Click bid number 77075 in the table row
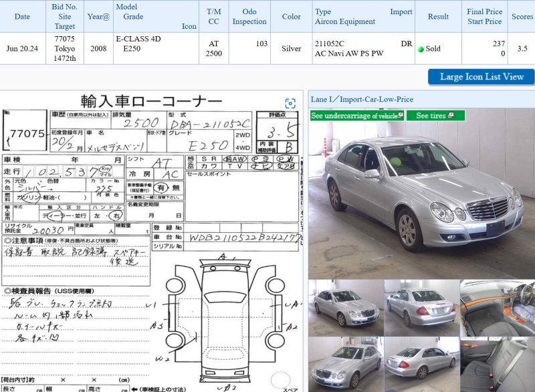 [64, 39]
